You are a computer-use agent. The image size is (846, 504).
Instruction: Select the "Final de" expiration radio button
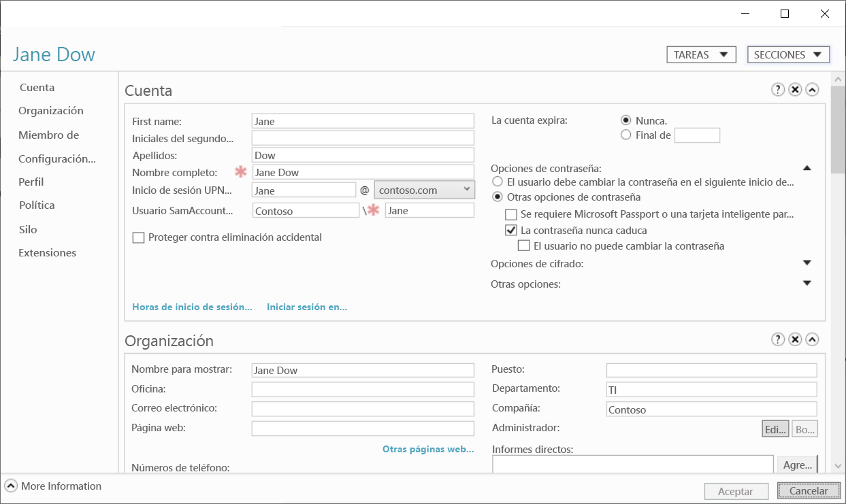pos(625,134)
